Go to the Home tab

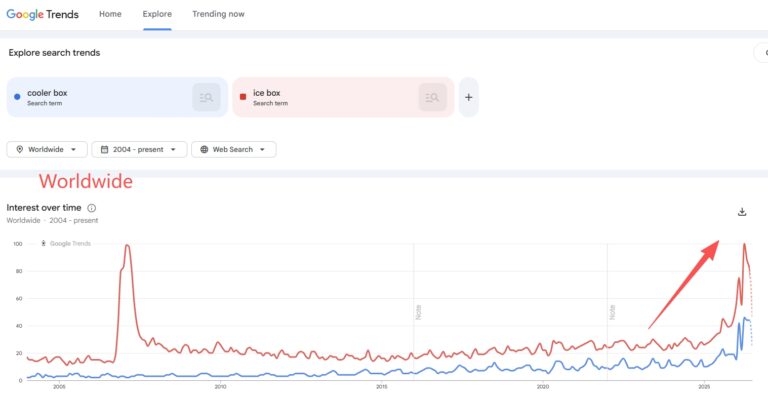[x=110, y=14]
